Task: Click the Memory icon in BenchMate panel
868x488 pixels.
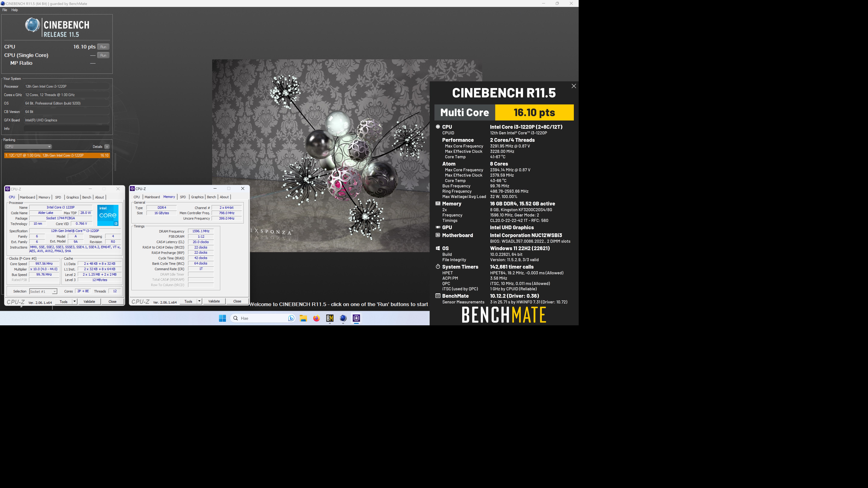Action: [x=438, y=204]
